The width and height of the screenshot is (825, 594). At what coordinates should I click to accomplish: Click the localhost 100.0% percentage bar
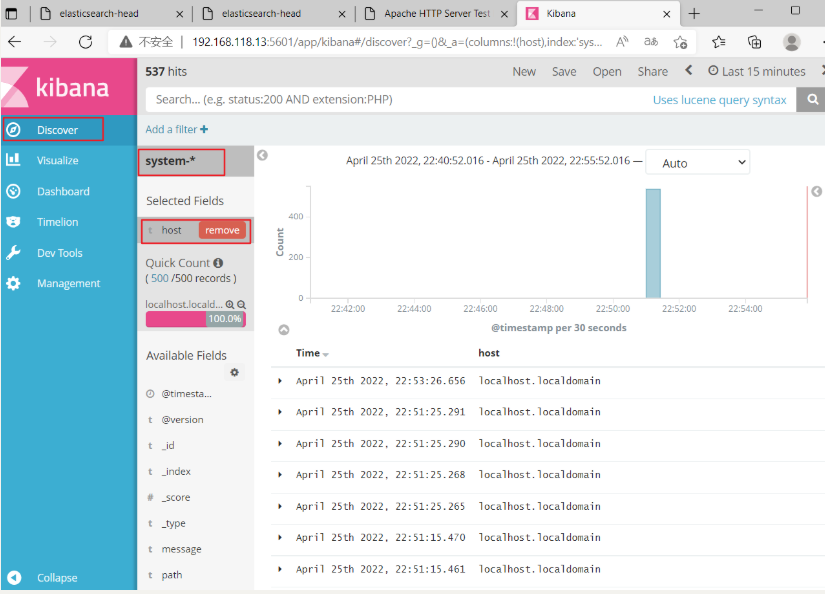click(196, 319)
